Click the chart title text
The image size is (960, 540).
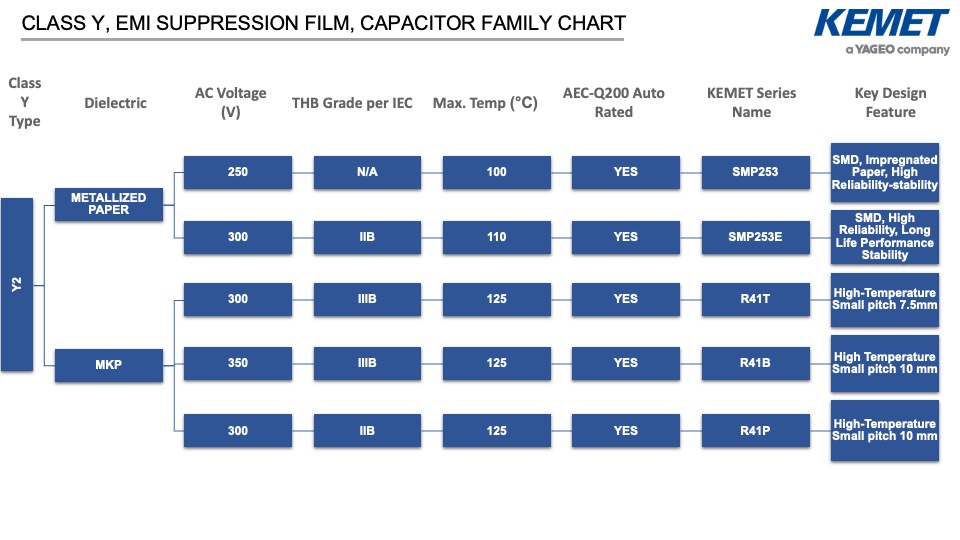(323, 23)
